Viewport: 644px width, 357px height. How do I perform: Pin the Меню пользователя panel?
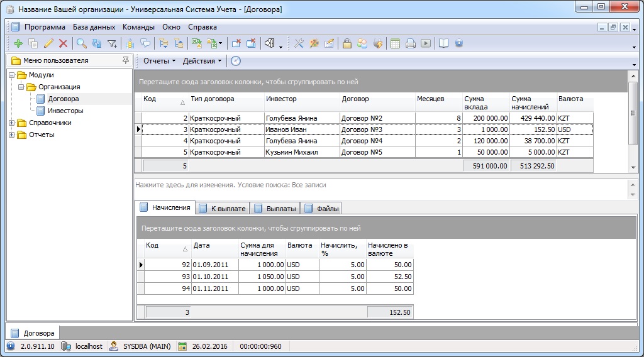[126, 60]
